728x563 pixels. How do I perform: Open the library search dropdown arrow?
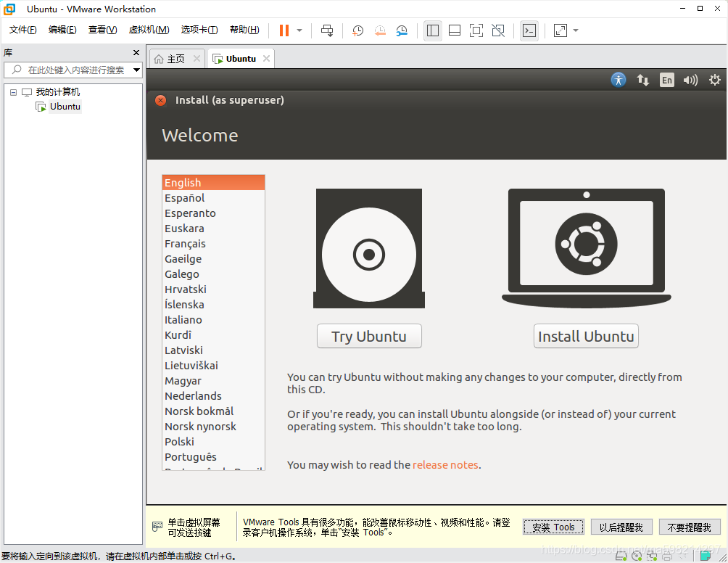(x=136, y=70)
